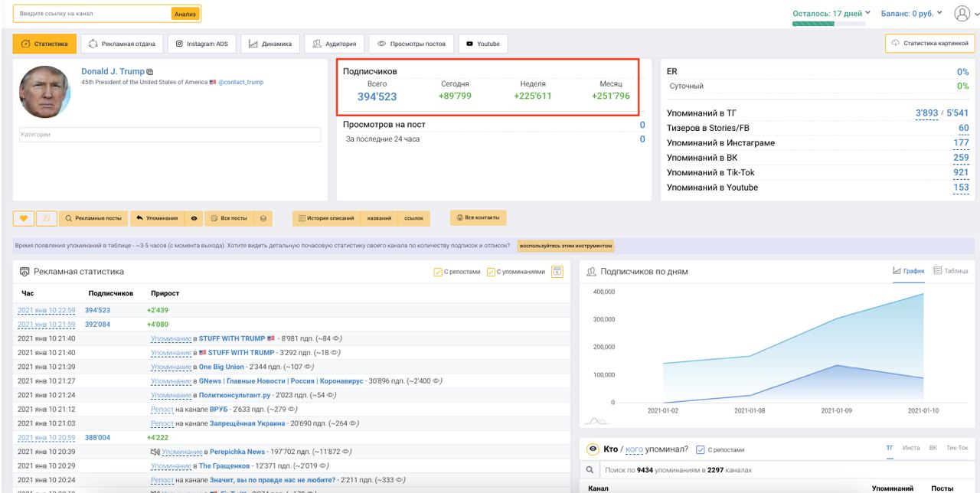The width and height of the screenshot is (980, 493).
Task: Open История описаний
Action: point(325,218)
